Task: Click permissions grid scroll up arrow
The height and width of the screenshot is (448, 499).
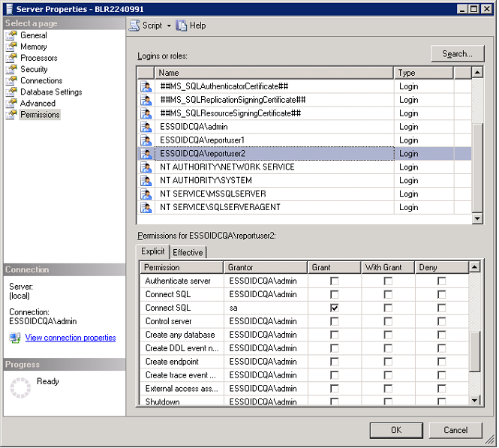Action: click(475, 267)
